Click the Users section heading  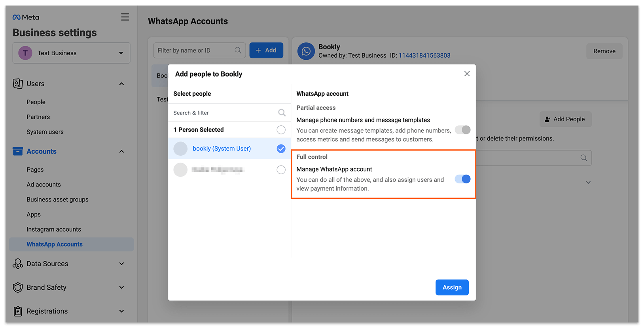coord(36,84)
